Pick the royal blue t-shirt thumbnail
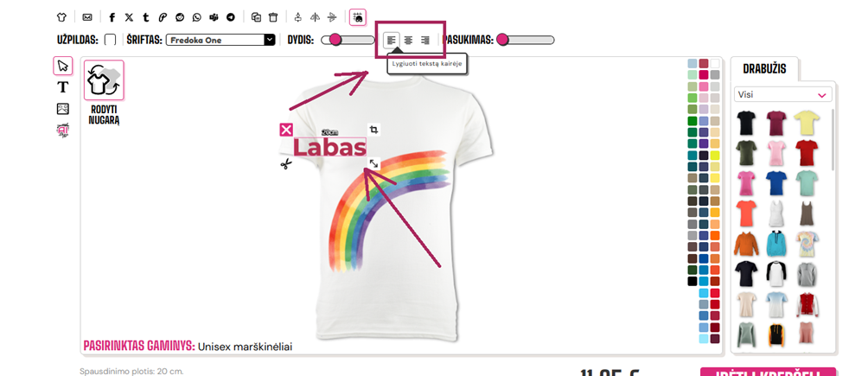Screen dimensions: 868x376 click(775, 182)
